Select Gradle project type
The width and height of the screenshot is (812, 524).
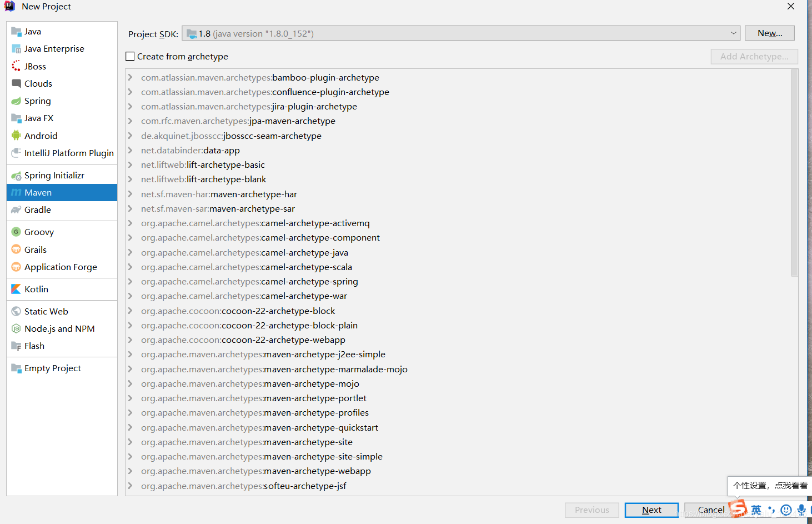tap(62, 210)
